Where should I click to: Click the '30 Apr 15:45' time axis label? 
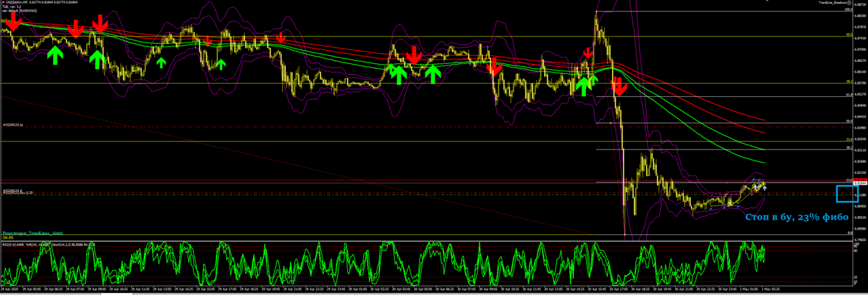tap(598, 289)
